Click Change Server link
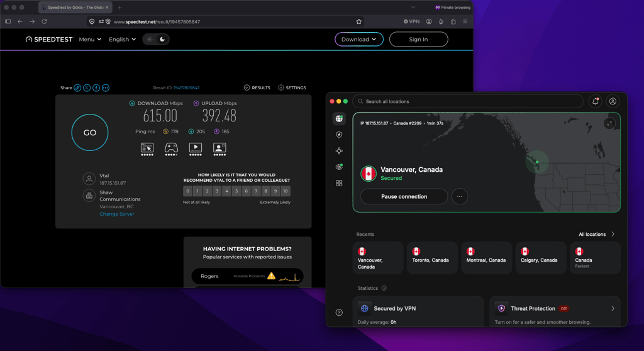Image resolution: width=644 pixels, height=351 pixels. [116, 214]
